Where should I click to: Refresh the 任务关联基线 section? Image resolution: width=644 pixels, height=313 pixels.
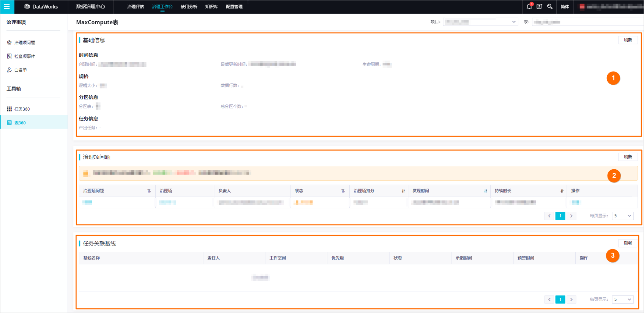point(628,243)
